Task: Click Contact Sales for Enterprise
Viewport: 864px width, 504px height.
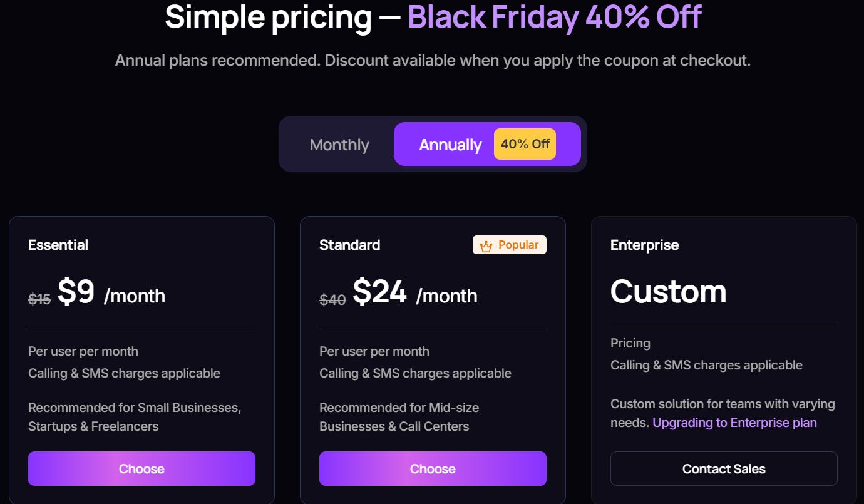Action: click(x=724, y=468)
